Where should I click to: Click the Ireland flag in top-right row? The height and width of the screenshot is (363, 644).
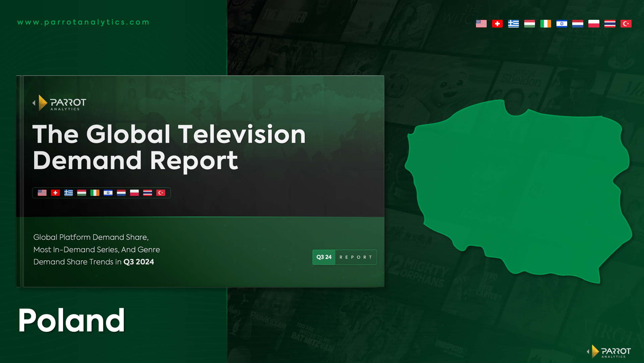tap(545, 24)
